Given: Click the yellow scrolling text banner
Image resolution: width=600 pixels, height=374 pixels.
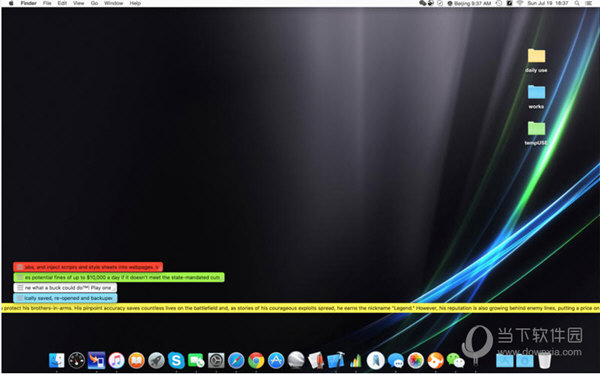Looking at the screenshot, I should [x=300, y=308].
